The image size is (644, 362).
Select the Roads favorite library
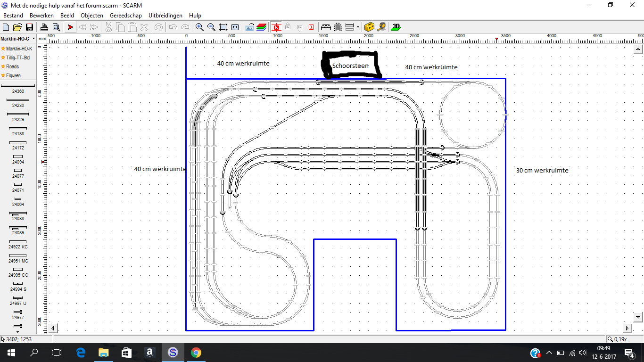pyautogui.click(x=10, y=66)
